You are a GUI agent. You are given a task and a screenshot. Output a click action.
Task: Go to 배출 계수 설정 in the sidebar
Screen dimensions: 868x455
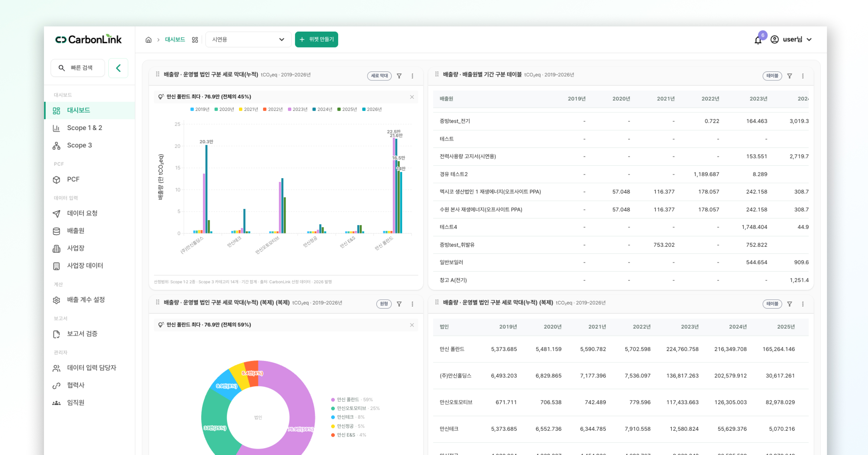pyautogui.click(x=90, y=300)
